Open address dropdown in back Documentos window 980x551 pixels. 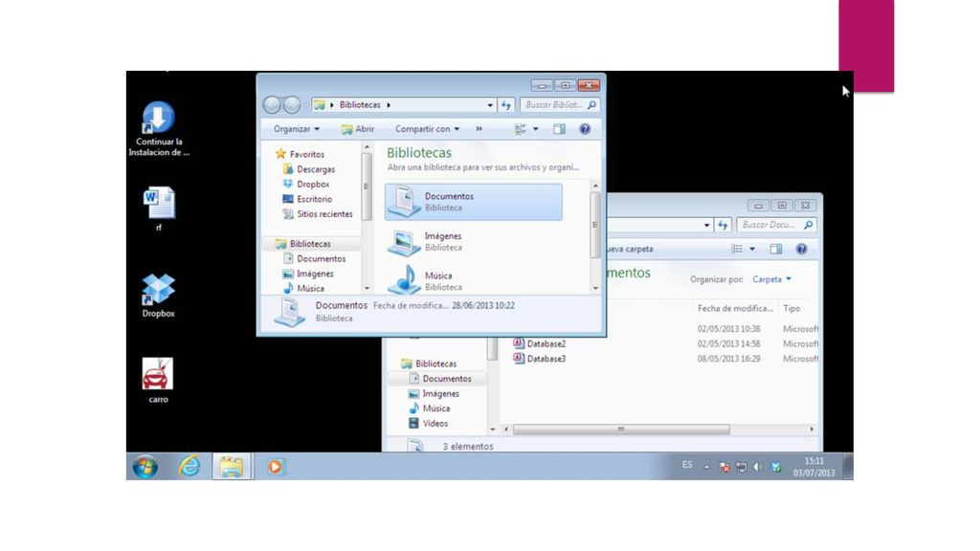[x=707, y=226]
